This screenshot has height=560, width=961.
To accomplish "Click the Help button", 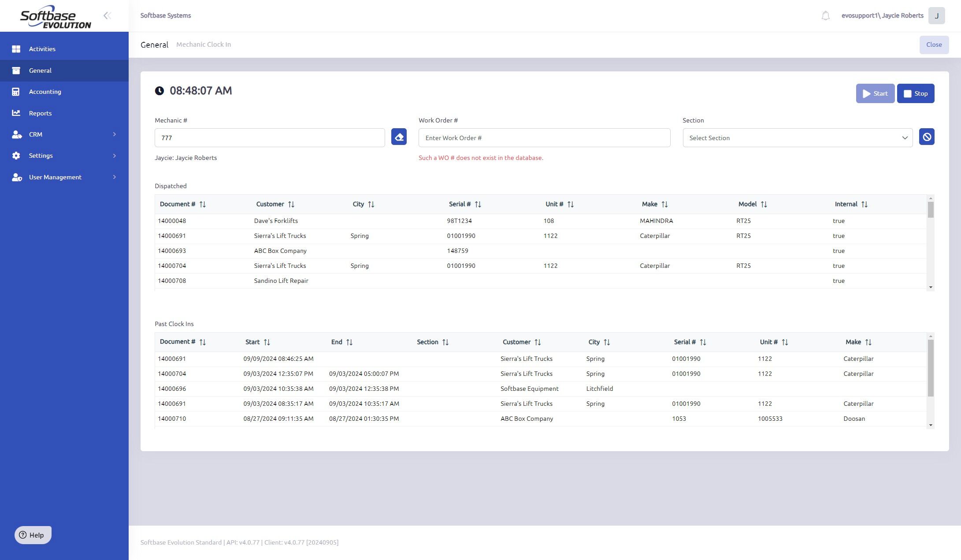I will [33, 535].
